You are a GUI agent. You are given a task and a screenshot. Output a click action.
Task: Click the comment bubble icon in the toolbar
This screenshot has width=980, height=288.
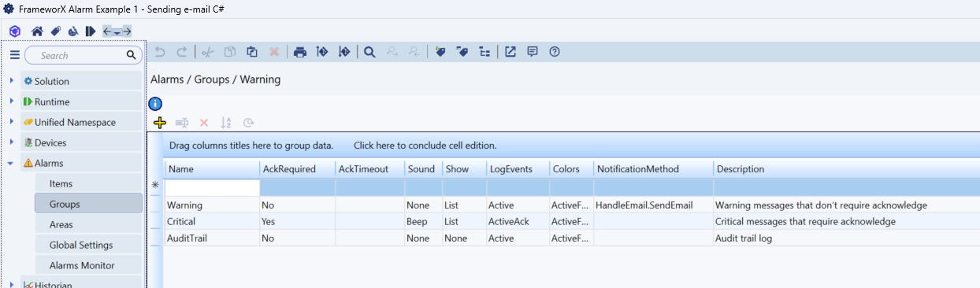tap(533, 52)
